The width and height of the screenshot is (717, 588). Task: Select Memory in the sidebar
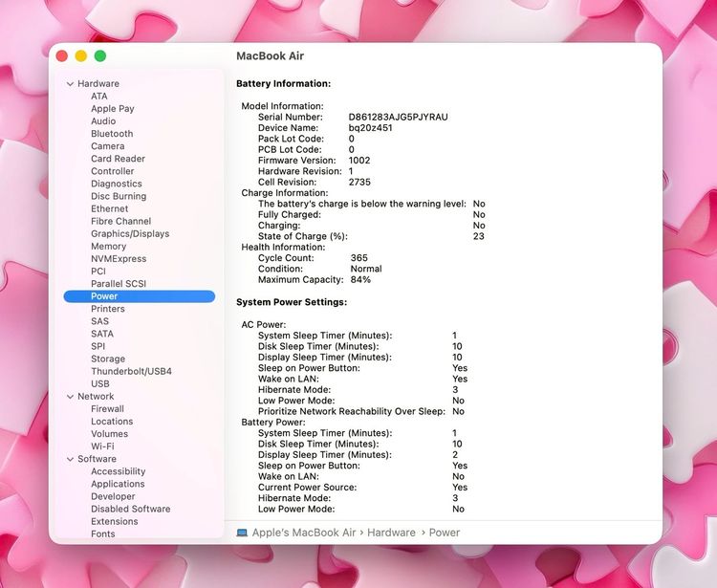click(108, 246)
